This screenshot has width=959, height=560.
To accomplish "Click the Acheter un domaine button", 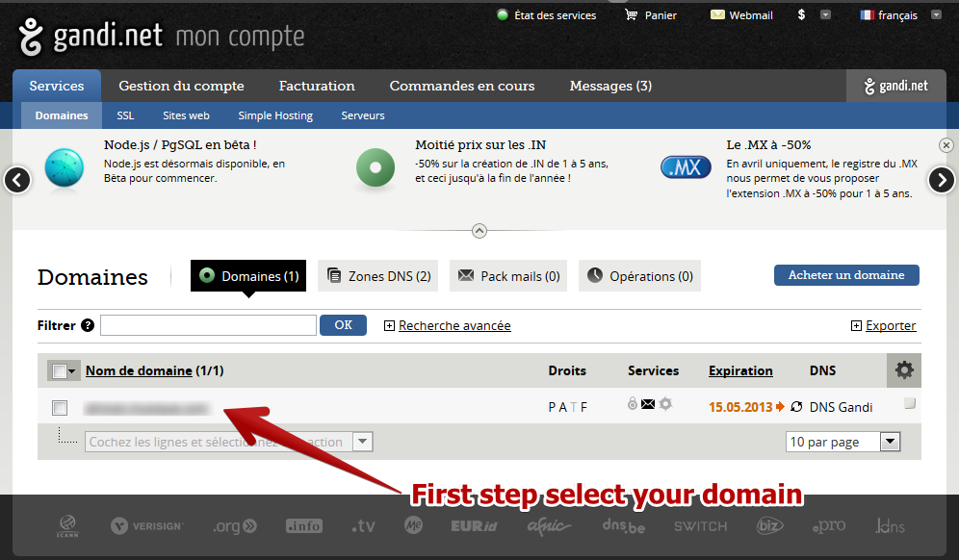I will (845, 275).
